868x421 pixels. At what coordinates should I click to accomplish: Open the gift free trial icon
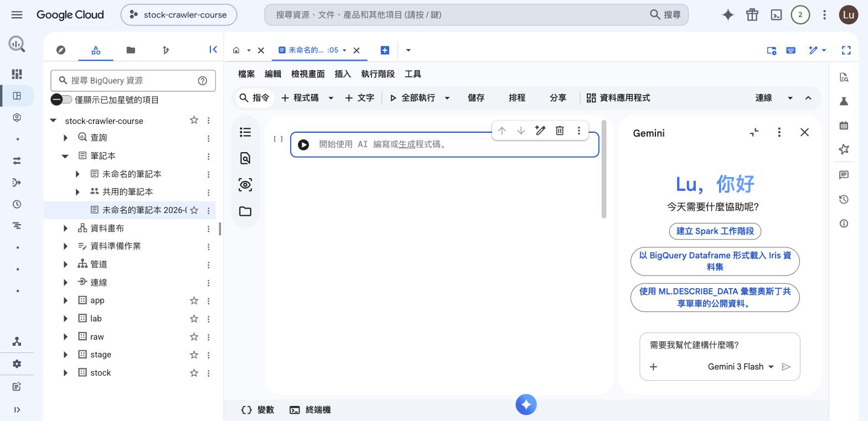tap(752, 15)
